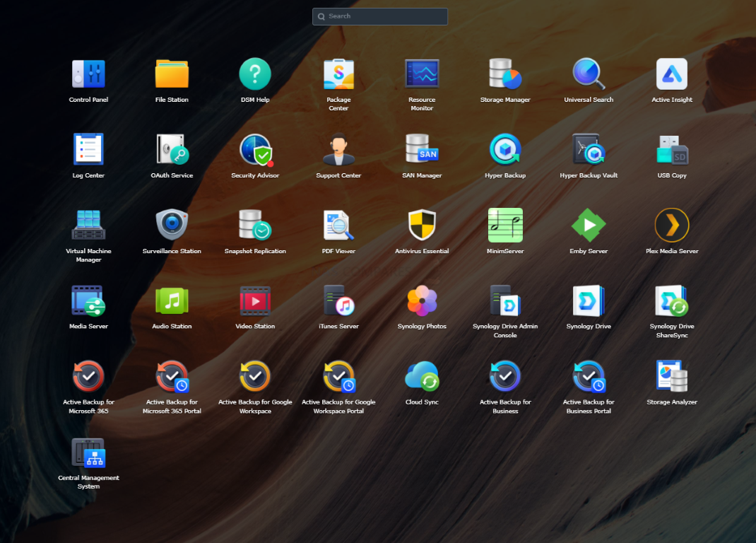This screenshot has width=756, height=543.
Task: Open Plex Media Server
Action: click(x=672, y=225)
